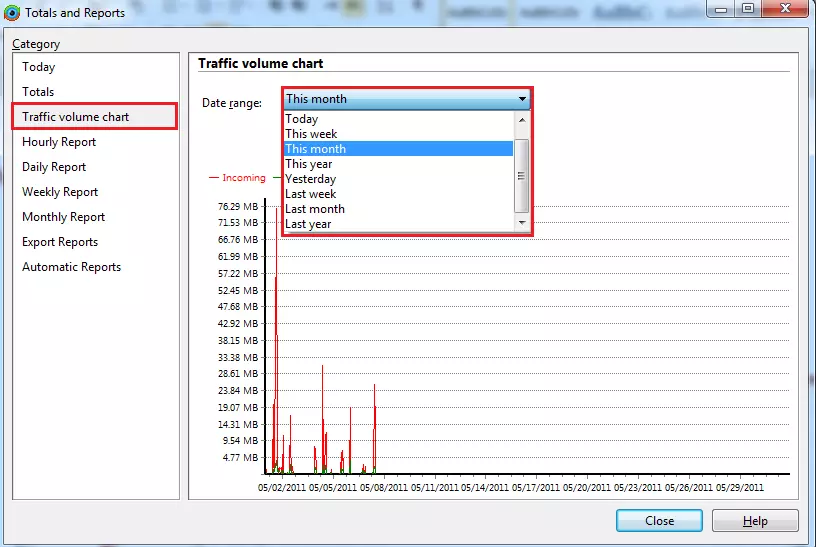Open the Totals category
Screen dimensions: 816x547
point(38,92)
